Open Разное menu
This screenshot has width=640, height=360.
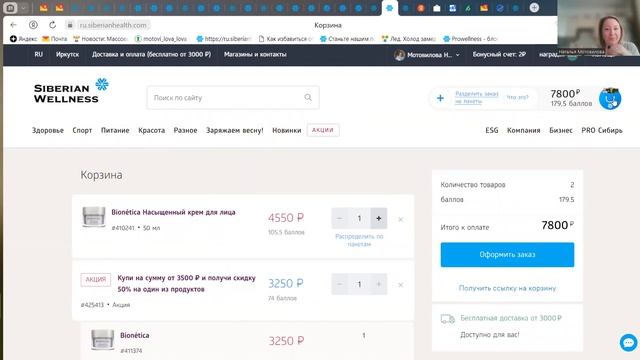point(185,130)
